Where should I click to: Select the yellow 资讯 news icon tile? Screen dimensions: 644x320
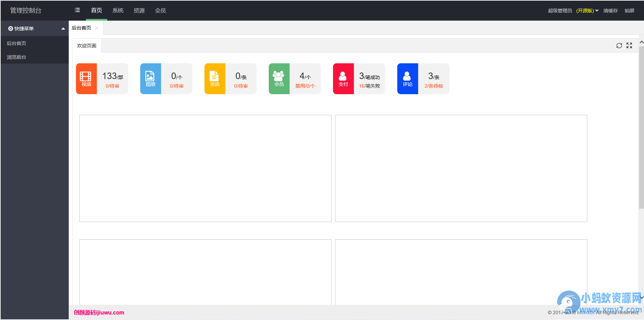coord(215,79)
